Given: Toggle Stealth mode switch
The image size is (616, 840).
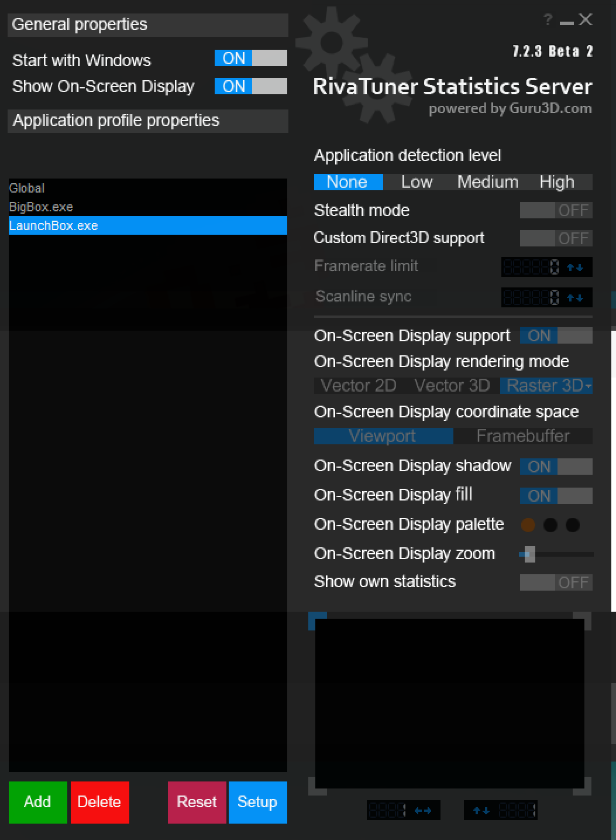Looking at the screenshot, I should 556,210.
